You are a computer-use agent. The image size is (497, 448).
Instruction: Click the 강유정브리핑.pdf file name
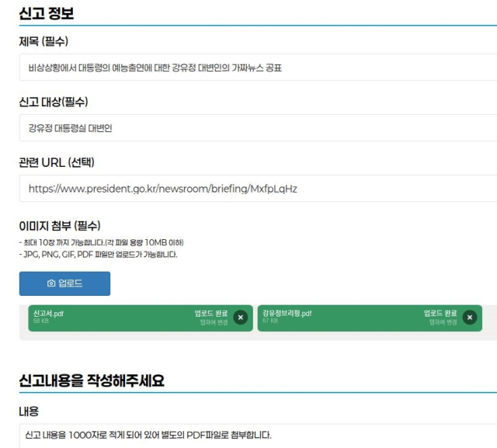[x=287, y=313]
